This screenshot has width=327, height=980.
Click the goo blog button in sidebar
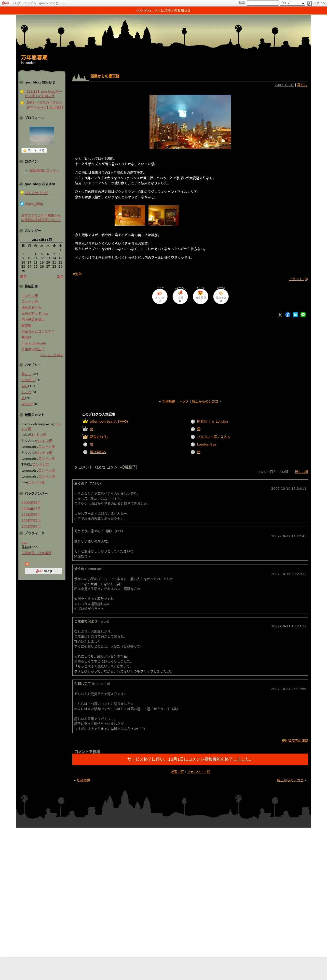coord(43,571)
